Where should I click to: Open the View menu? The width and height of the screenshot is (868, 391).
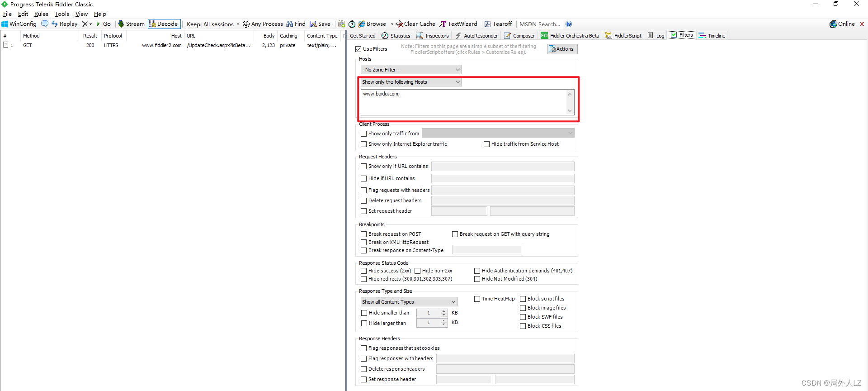point(81,14)
